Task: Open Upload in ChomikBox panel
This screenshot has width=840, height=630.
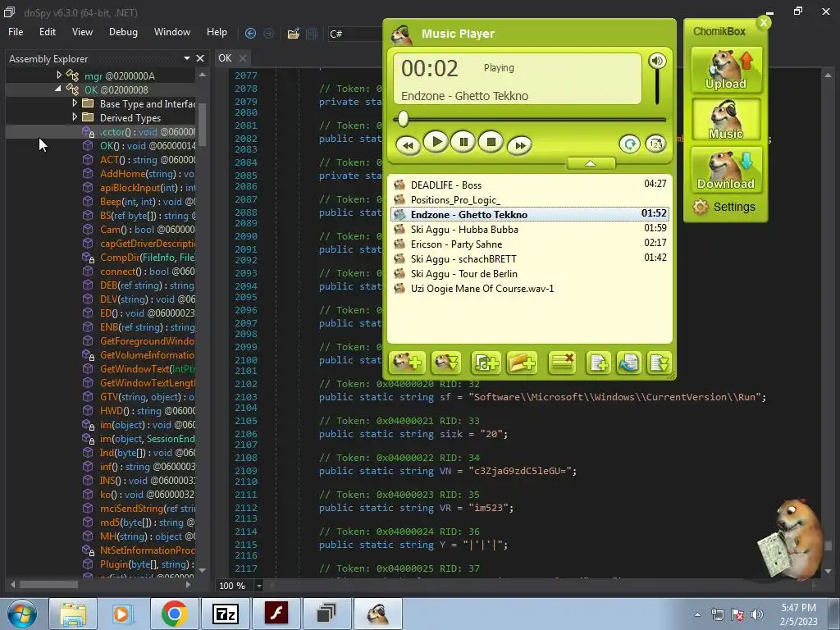Action: tap(726, 70)
